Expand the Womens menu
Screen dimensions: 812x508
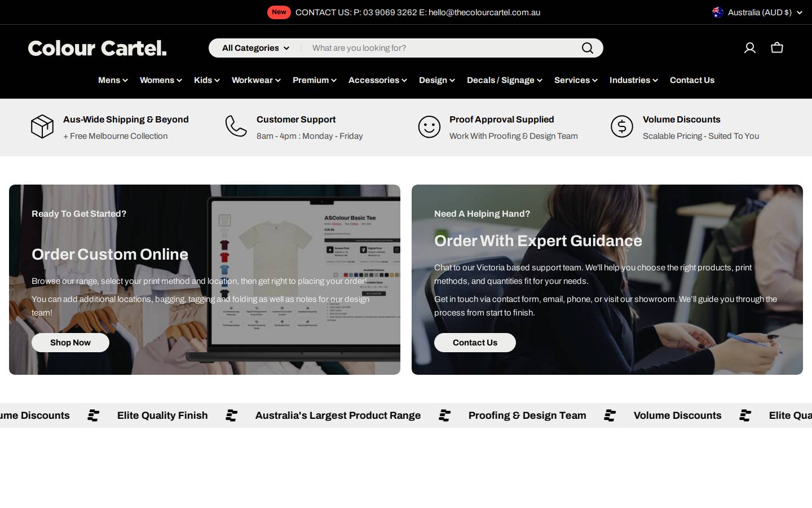coord(161,80)
